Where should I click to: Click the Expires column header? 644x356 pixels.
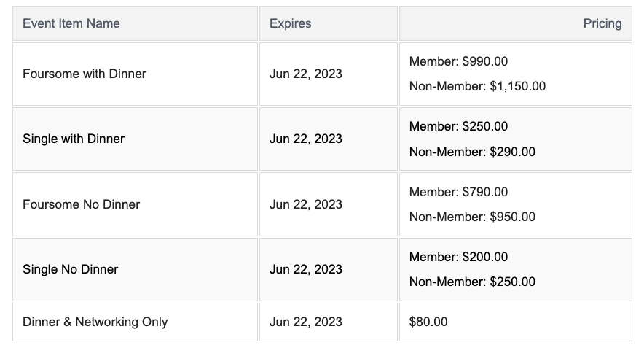291,23
